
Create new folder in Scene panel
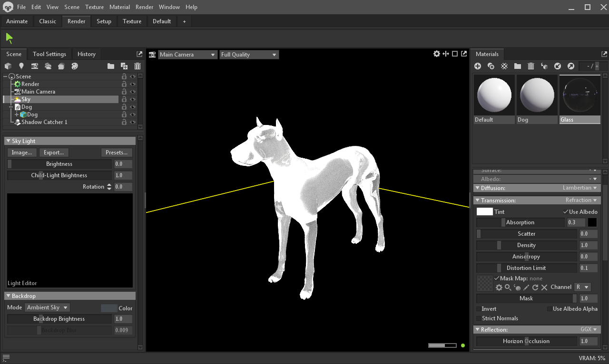click(111, 66)
